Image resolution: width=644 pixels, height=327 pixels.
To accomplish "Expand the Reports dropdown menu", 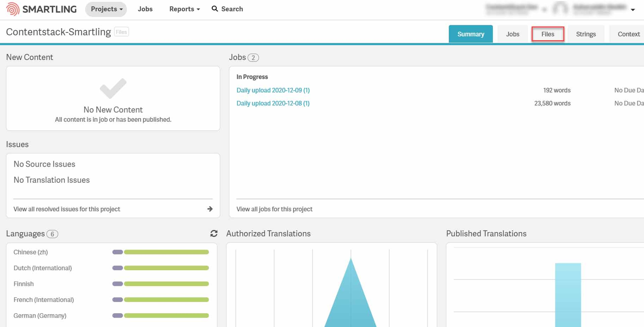I will (184, 9).
